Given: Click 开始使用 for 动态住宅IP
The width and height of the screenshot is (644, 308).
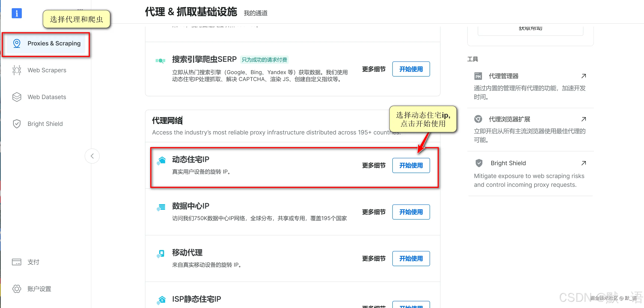Looking at the screenshot, I should (411, 165).
